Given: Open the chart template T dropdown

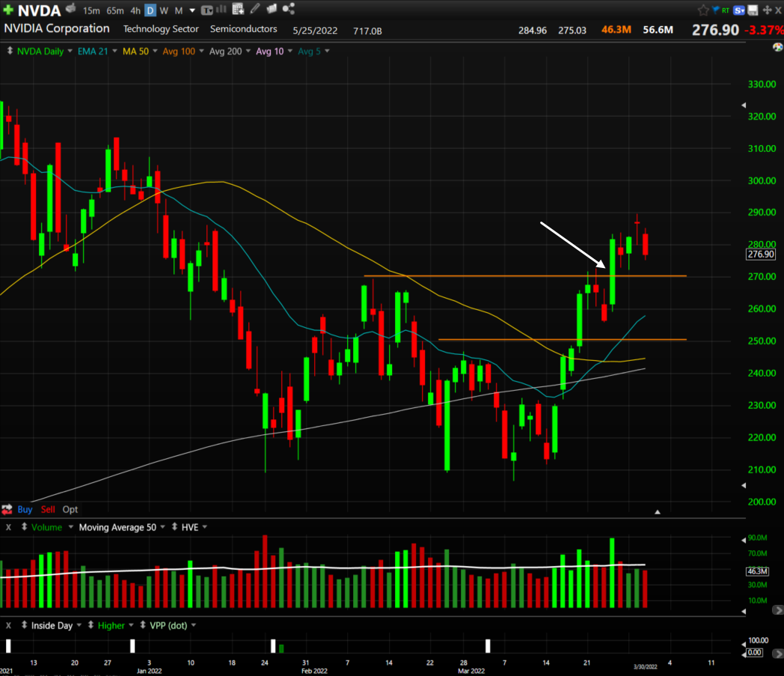Looking at the screenshot, I should [x=206, y=10].
